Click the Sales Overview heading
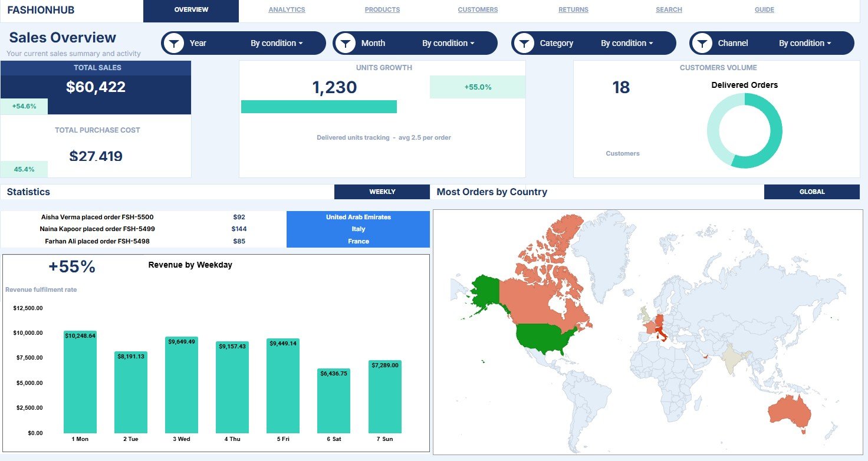The width and height of the screenshot is (868, 461). 63,38
